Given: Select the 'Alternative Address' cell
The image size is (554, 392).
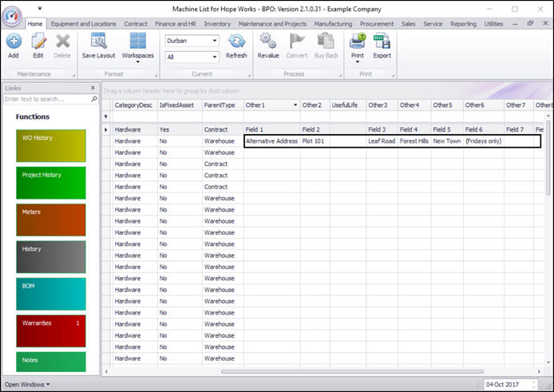Looking at the screenshot, I should (271, 141).
